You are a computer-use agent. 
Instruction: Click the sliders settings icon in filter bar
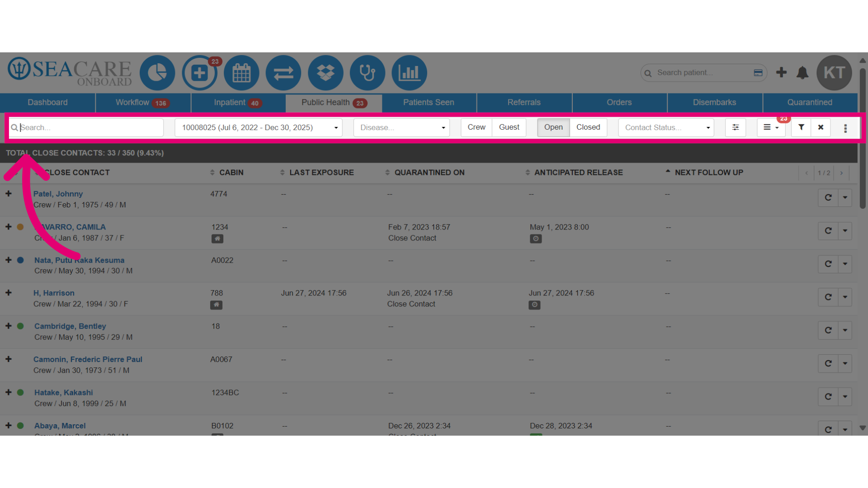tap(736, 127)
